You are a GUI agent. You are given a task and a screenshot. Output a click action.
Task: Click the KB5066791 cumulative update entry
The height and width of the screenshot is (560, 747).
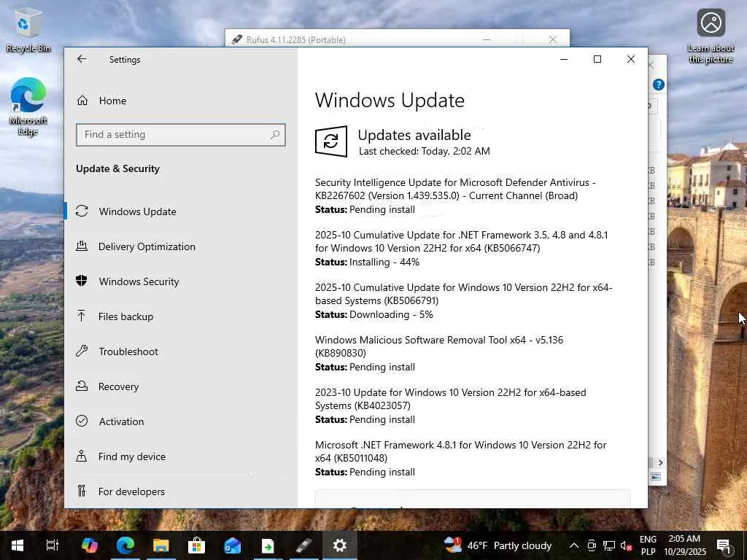coord(464,300)
